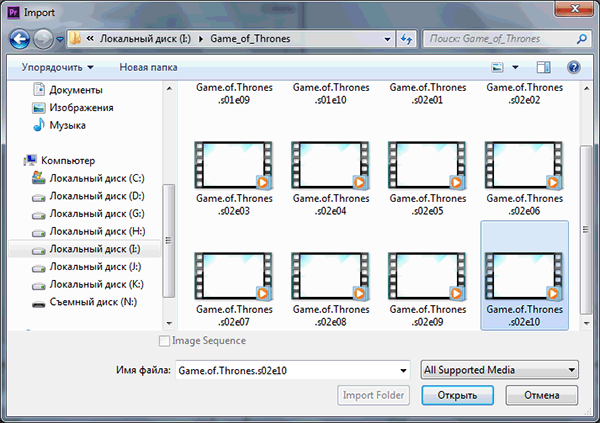Toggle the Image Sequence checkbox
Viewport: 600px width, 423px height.
[164, 341]
